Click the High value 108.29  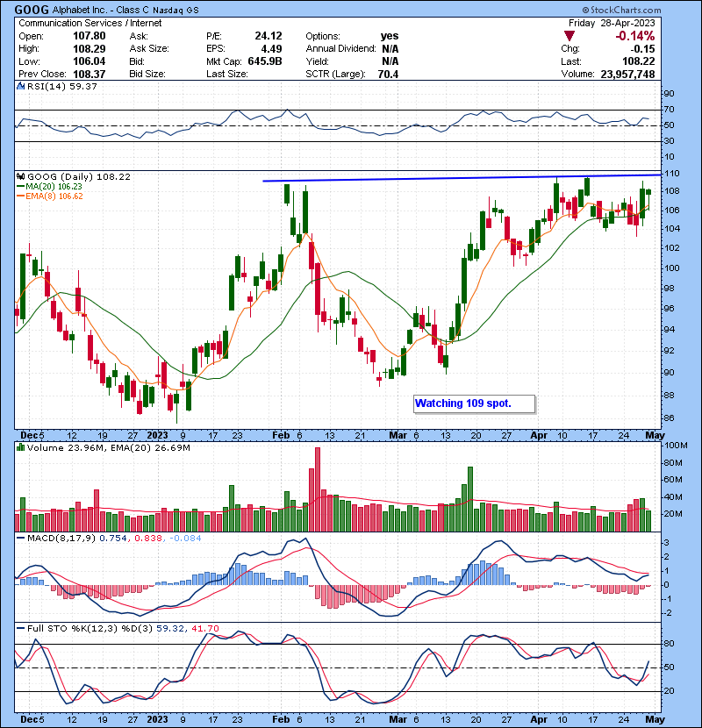coord(90,49)
